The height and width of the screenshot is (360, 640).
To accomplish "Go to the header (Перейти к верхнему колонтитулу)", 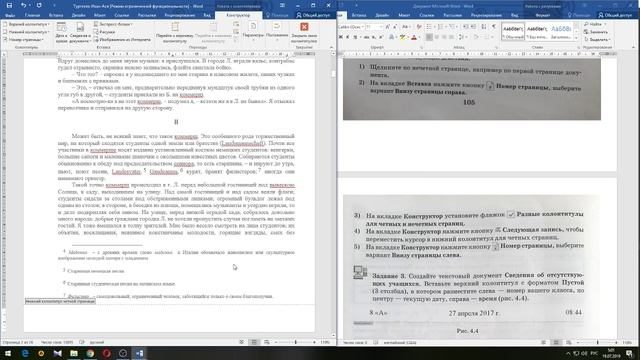I will point(175,33).
